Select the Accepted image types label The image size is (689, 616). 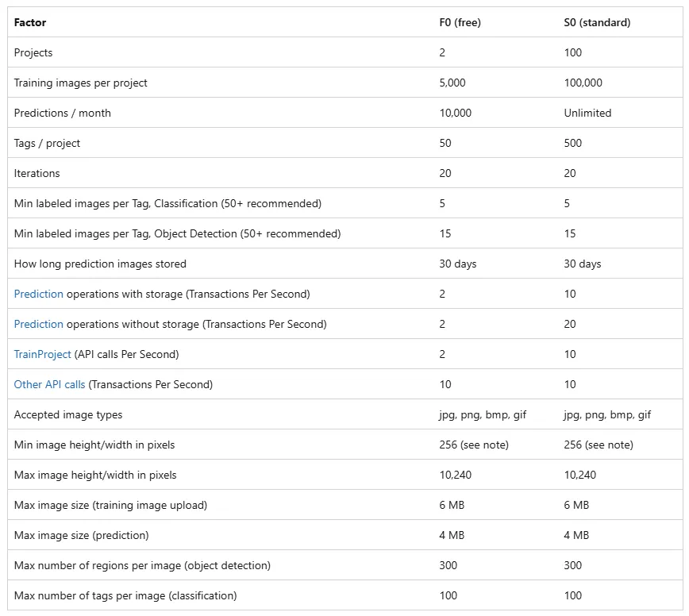68,414
